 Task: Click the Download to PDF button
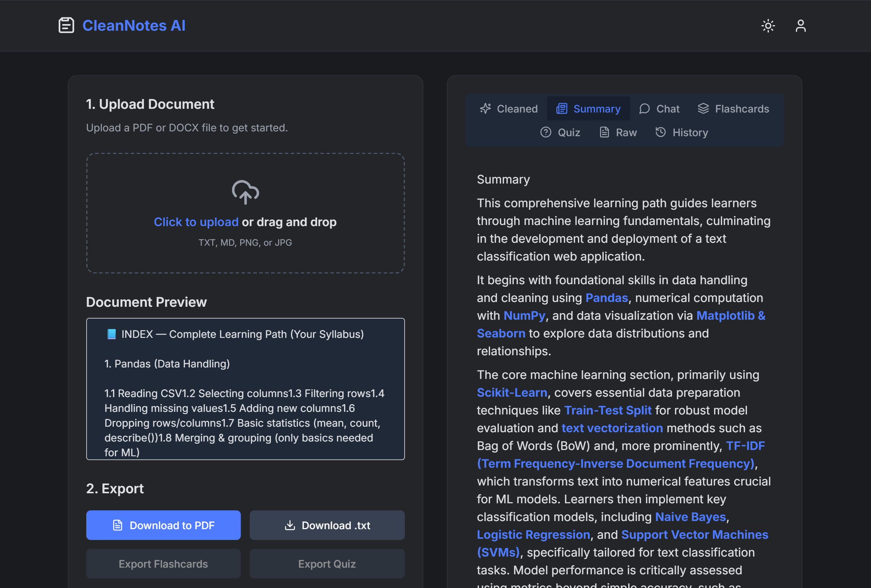click(x=163, y=525)
